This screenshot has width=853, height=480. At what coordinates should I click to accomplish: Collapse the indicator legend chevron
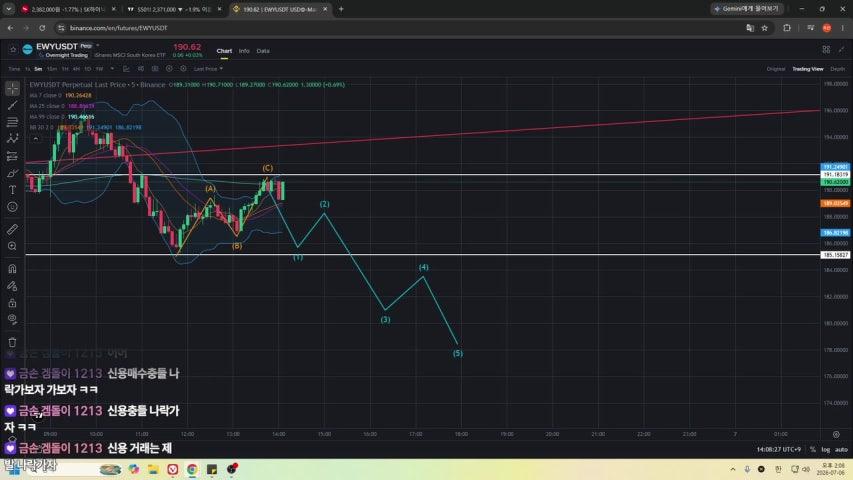(35, 139)
